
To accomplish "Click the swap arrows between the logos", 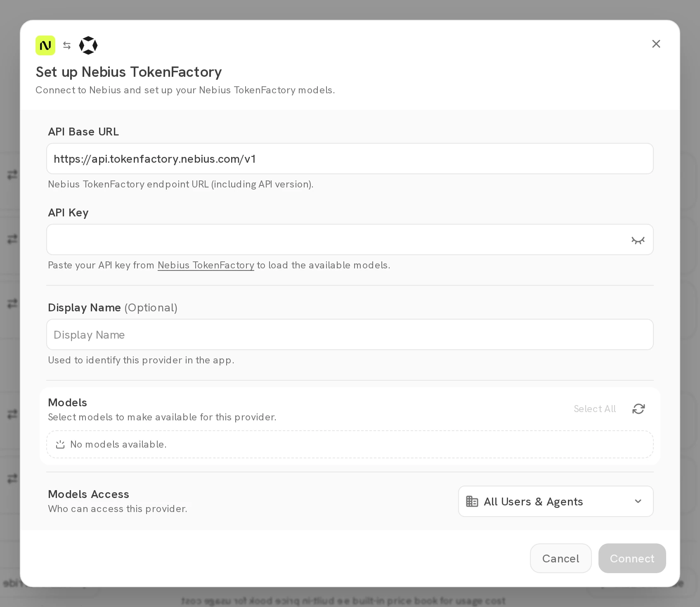I will tap(67, 45).
